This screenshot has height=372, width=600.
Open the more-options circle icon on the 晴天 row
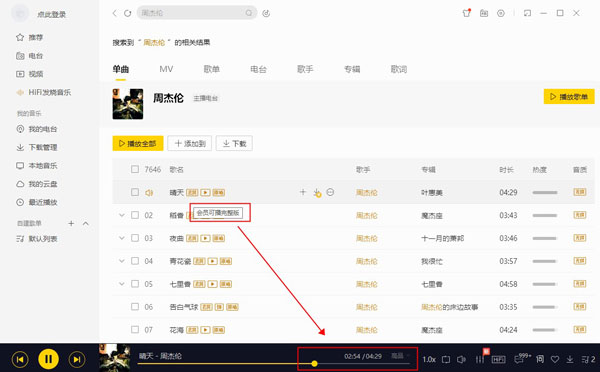[x=330, y=192]
